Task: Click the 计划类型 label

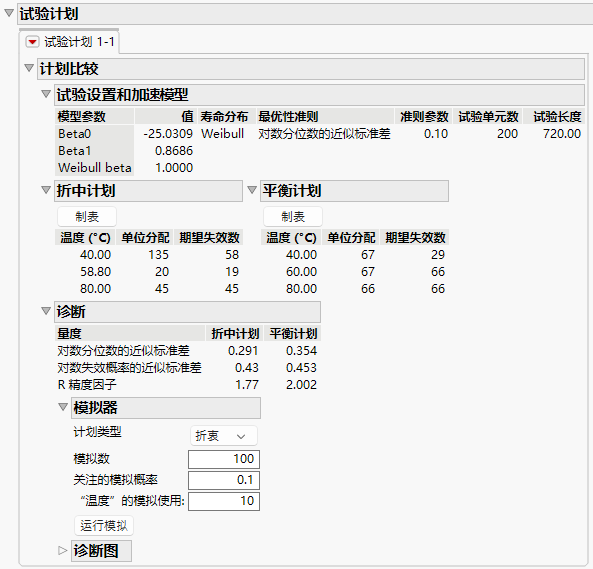Action: coord(98,431)
